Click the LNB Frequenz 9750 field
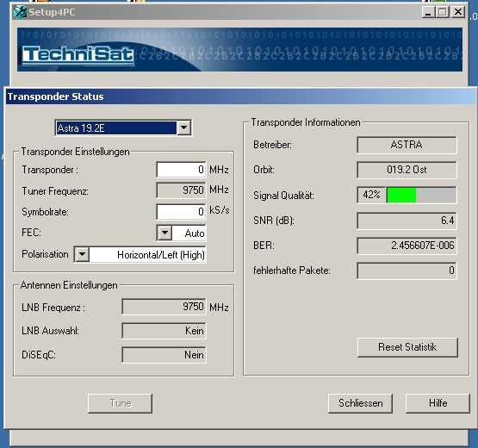Image resolution: width=478 pixels, height=448 pixels. click(x=164, y=306)
